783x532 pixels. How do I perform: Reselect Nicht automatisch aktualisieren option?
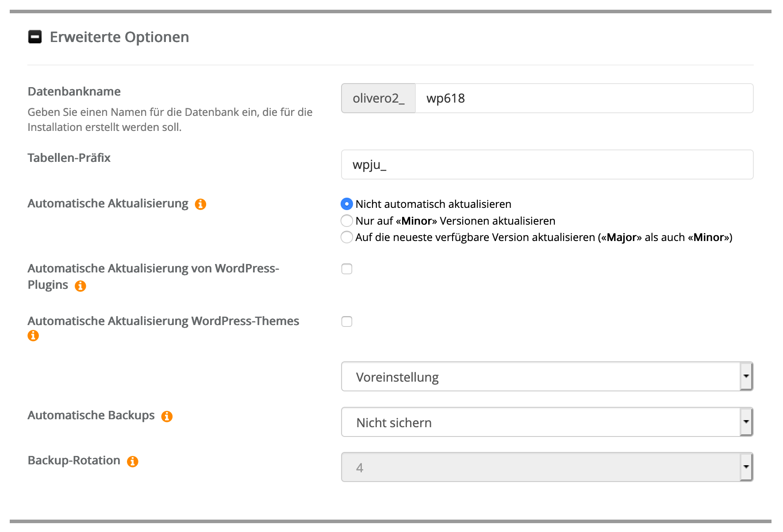pyautogui.click(x=347, y=204)
